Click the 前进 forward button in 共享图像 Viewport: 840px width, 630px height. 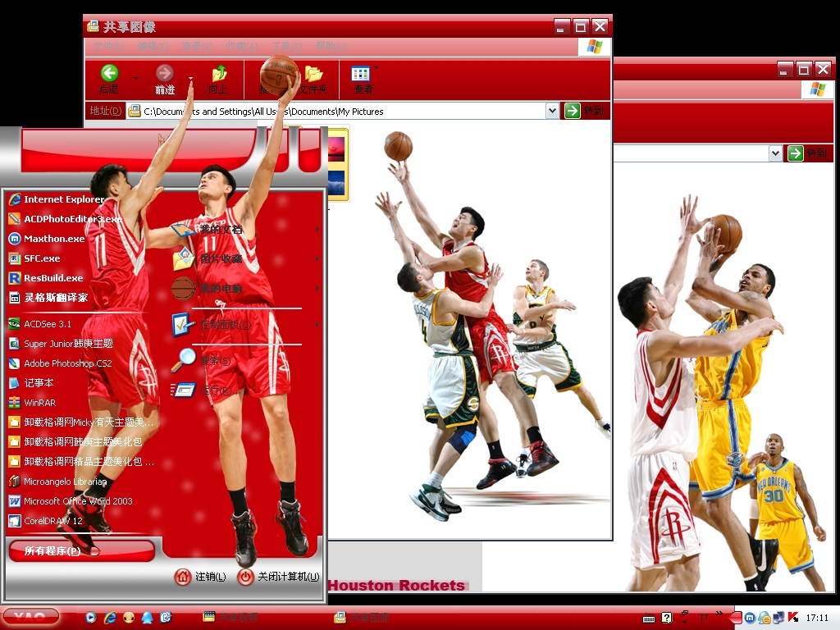coord(165,80)
